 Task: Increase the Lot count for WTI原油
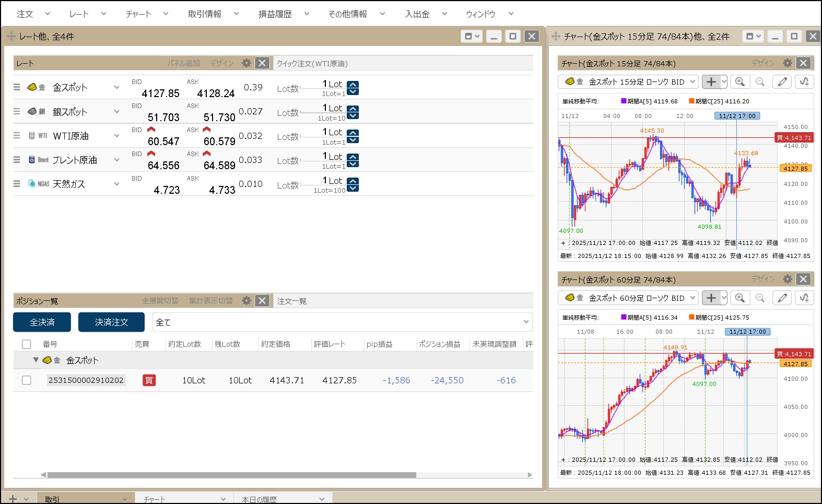[353, 133]
